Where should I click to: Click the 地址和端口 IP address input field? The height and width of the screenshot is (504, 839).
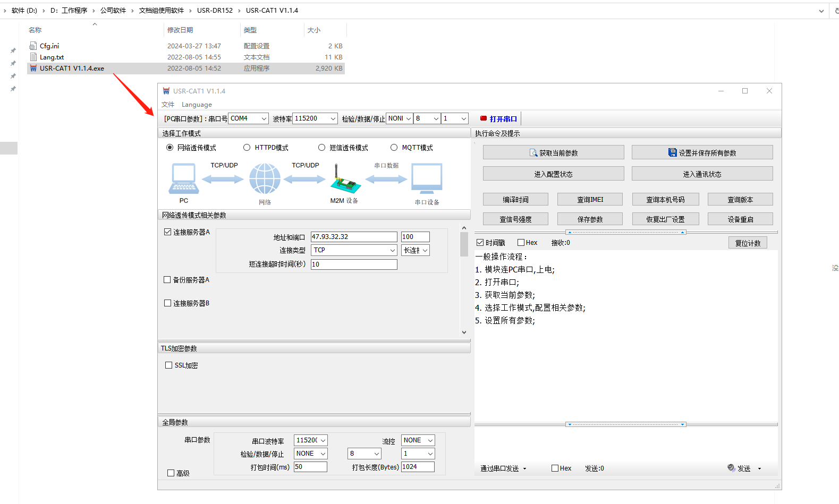tap(353, 237)
